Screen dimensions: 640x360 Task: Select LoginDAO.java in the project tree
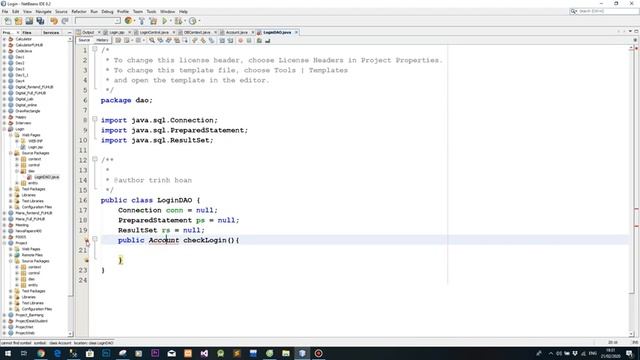pos(47,177)
